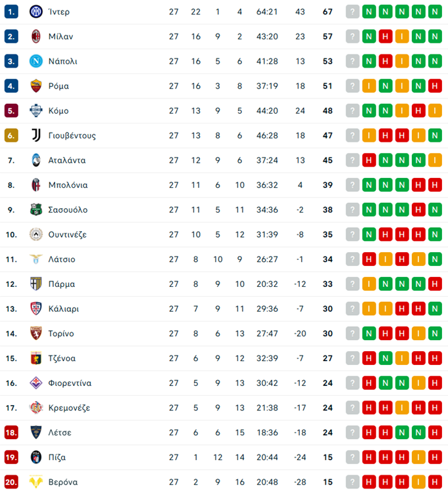
Task: Click the position 18 relegation badge
Action: point(10,433)
